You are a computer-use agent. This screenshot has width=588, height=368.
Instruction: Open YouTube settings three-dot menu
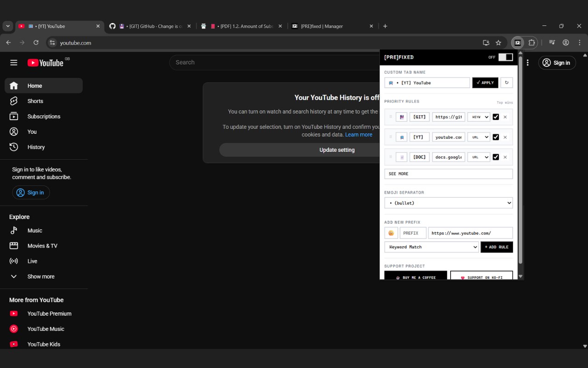(528, 63)
